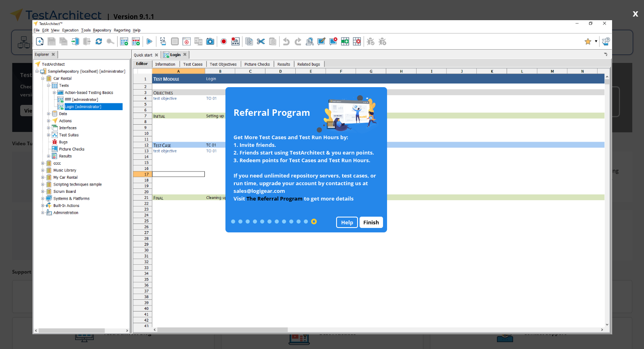Click the Stop square toolbar icon
644x349 pixels.
[x=175, y=41]
